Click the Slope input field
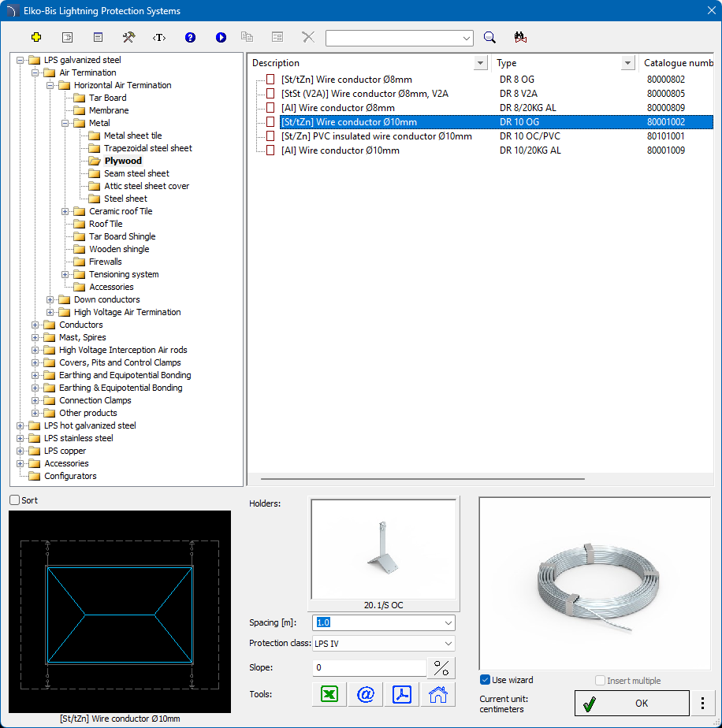Screen dimensions: 722x728 pos(368,668)
